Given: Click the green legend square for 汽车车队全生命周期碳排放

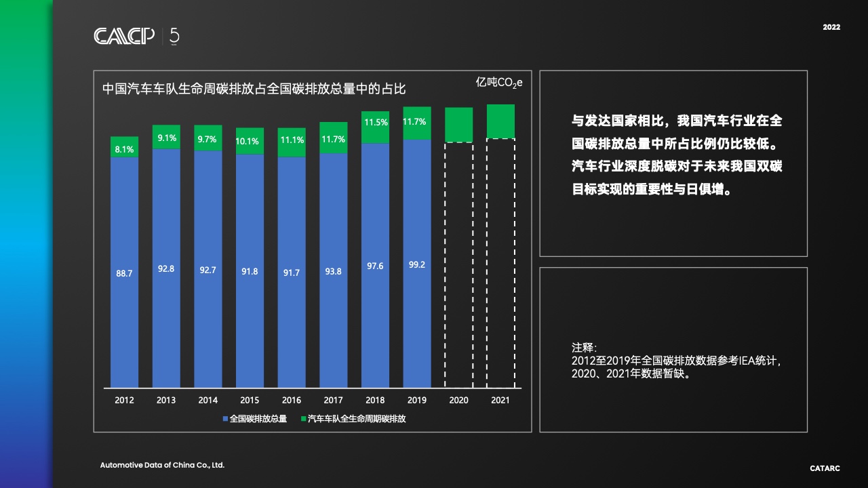Looking at the screenshot, I should tap(304, 419).
